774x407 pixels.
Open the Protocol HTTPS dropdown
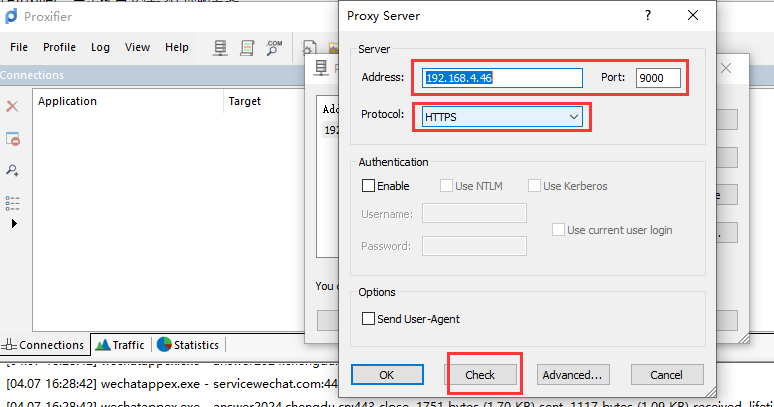pyautogui.click(x=502, y=117)
